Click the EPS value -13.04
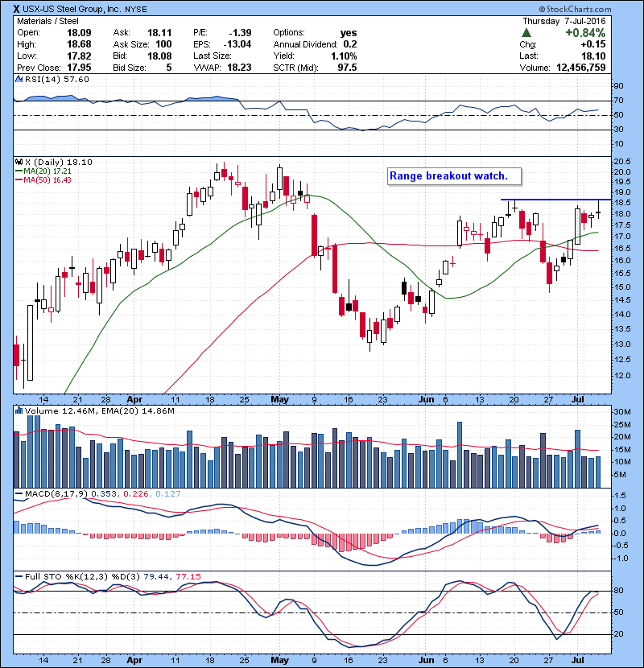The width and height of the screenshot is (644, 668). 237,44
